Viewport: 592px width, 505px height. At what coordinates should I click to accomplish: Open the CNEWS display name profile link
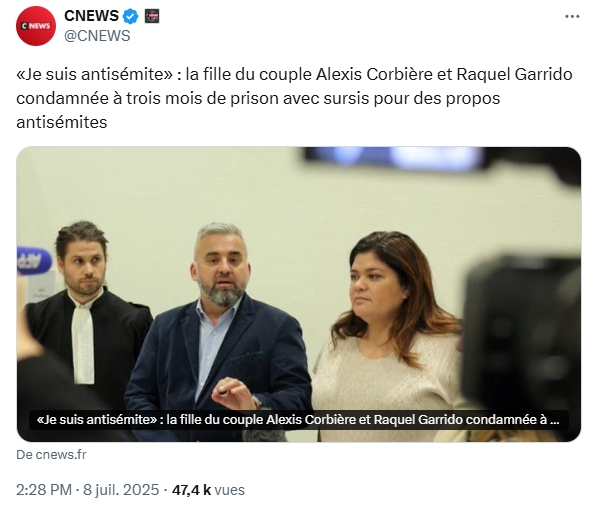(91, 16)
